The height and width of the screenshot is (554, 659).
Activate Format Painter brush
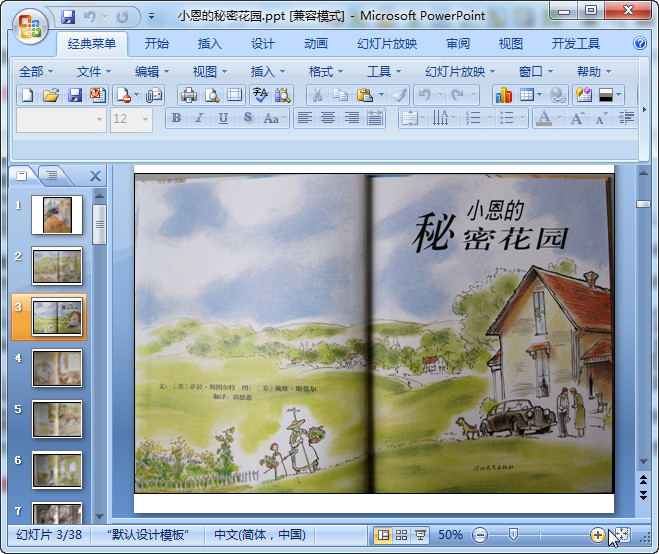399,95
